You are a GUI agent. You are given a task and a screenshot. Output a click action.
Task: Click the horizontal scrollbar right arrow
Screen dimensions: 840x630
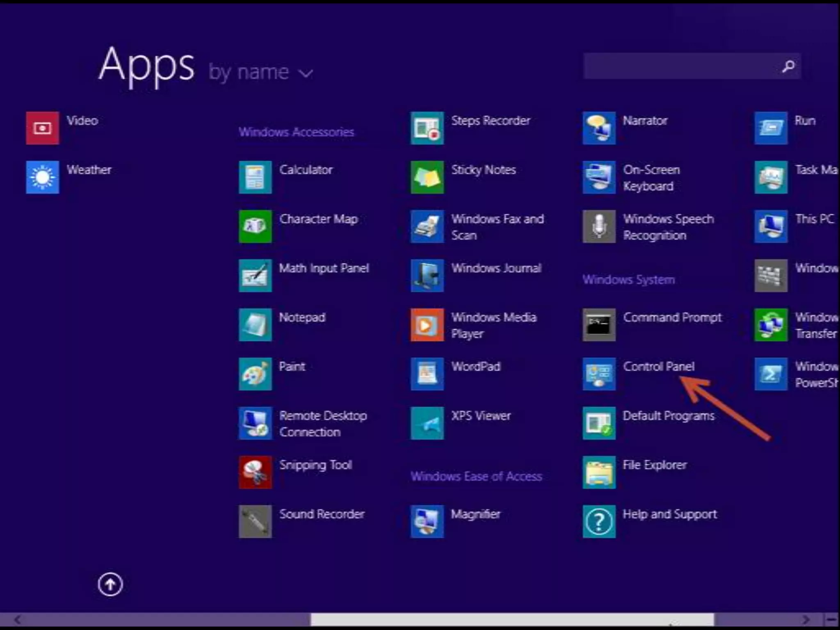click(x=806, y=619)
